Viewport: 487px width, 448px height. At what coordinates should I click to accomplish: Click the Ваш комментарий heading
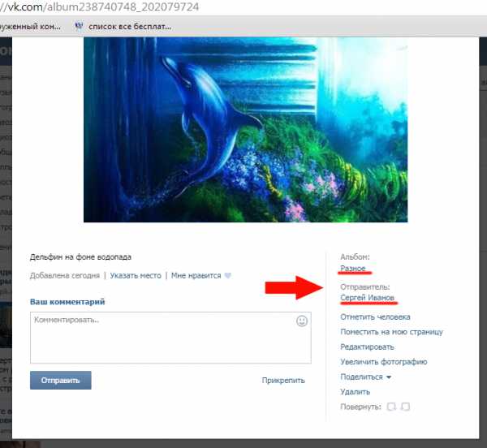click(x=67, y=302)
